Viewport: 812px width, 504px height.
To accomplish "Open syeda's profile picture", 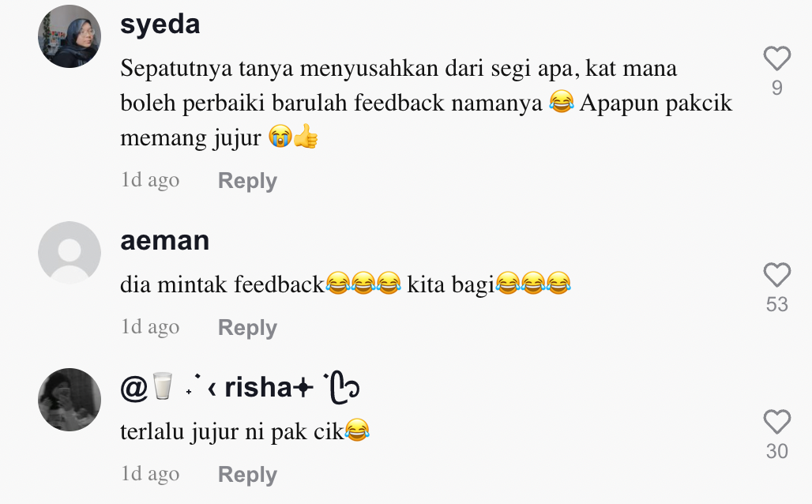I will (70, 36).
